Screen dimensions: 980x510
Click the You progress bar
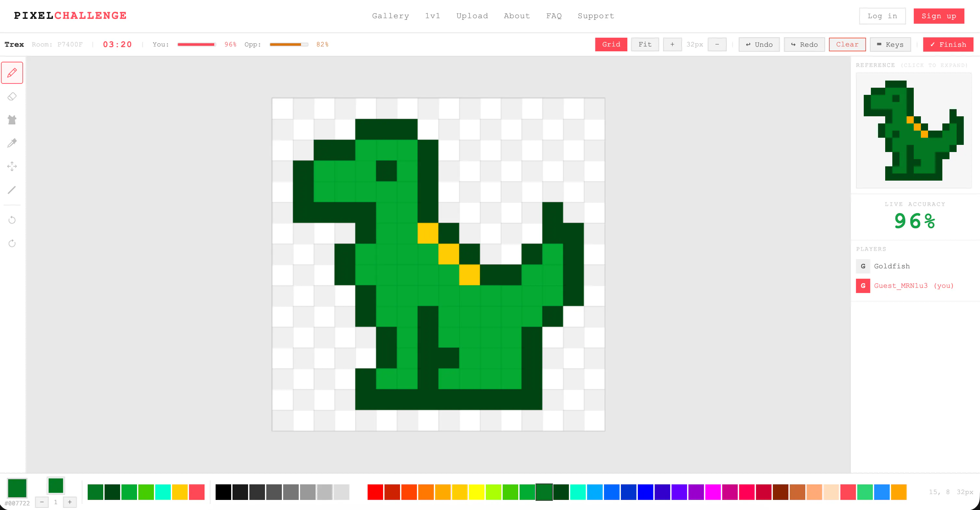[197, 45]
